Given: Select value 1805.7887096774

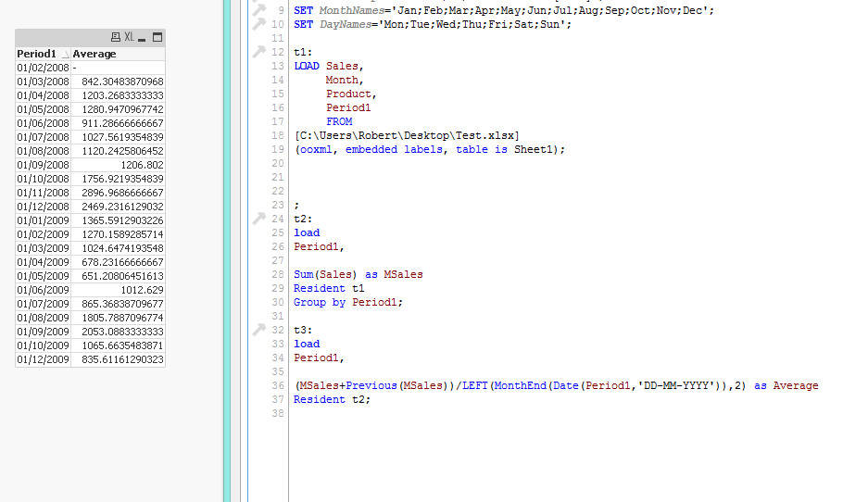Looking at the screenshot, I should click(118, 318).
